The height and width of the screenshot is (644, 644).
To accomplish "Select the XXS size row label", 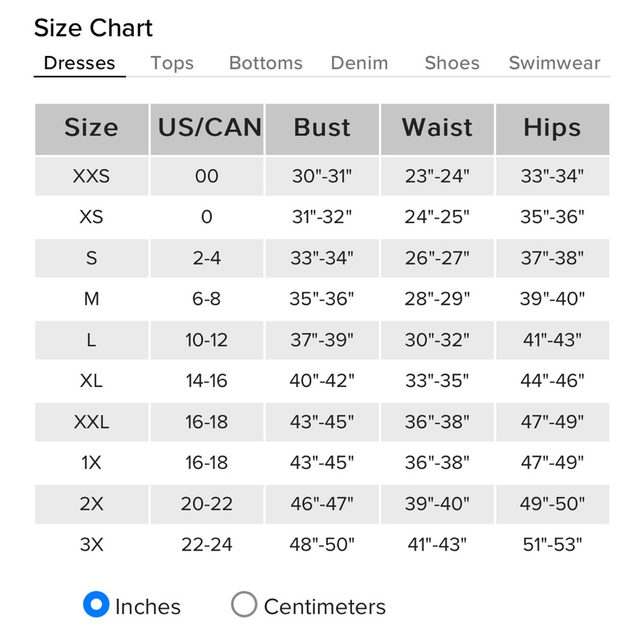I will (91, 176).
